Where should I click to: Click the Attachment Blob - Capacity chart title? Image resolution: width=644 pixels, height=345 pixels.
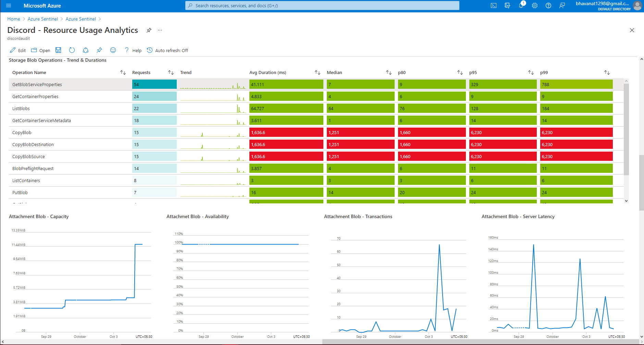[x=39, y=216]
